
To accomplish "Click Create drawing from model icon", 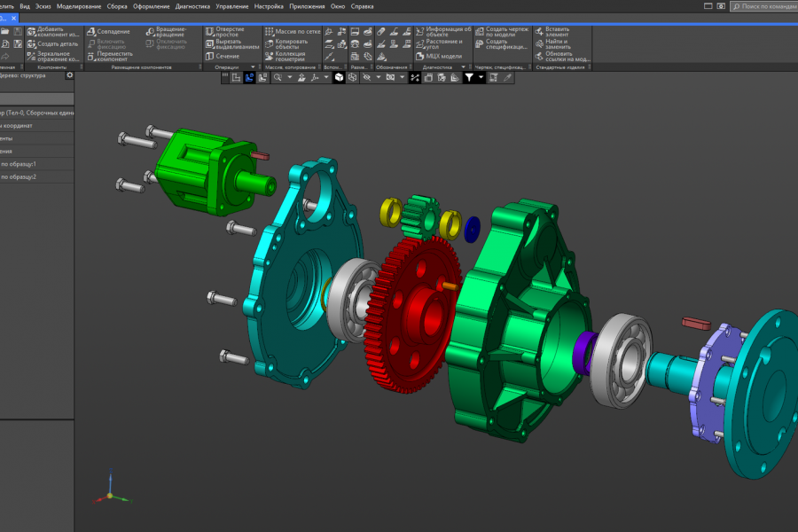I will coord(480,32).
